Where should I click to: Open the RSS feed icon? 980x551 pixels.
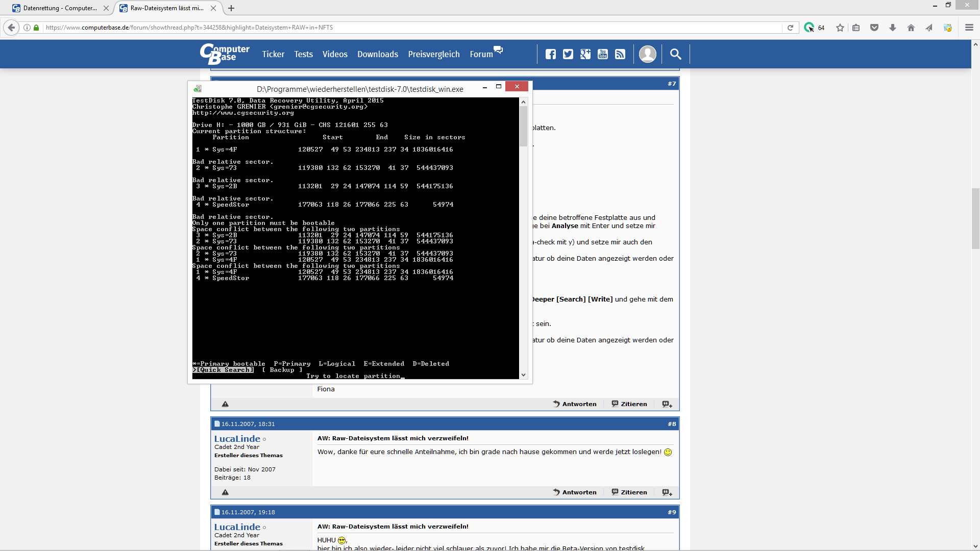(x=620, y=54)
